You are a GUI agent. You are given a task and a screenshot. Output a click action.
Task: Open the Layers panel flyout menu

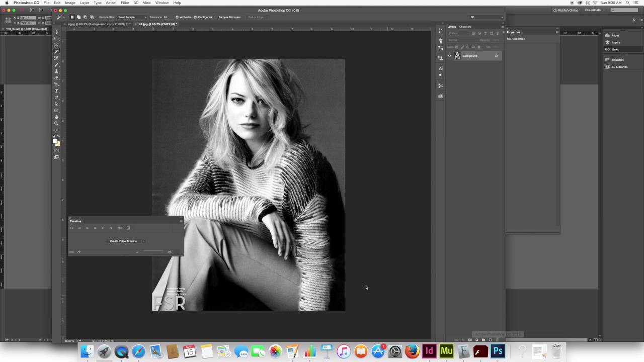(503, 27)
